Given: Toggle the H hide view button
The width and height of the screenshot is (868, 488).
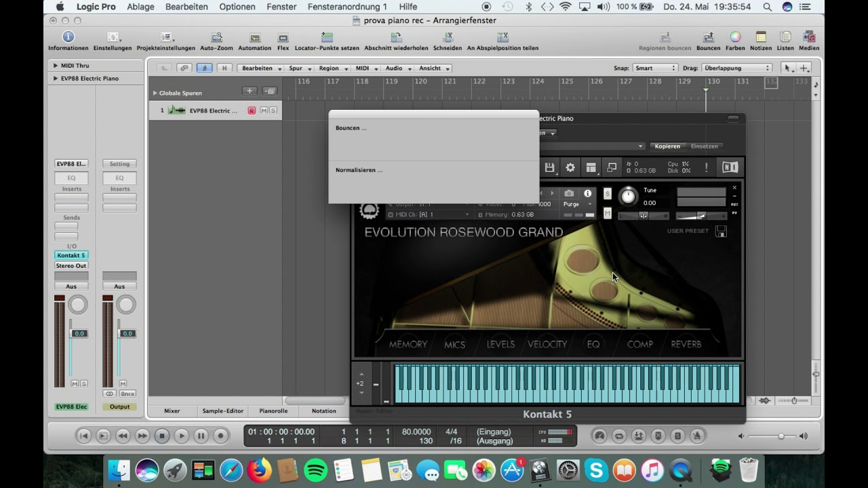Looking at the screenshot, I should 224,68.
